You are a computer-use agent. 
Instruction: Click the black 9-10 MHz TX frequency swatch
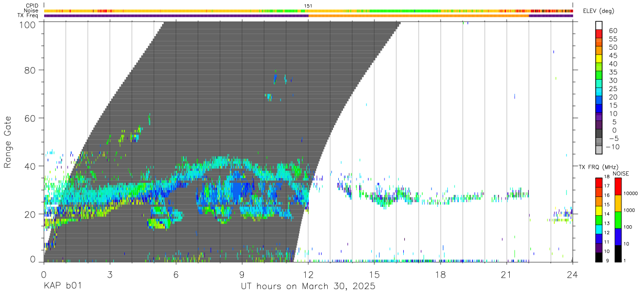point(599,257)
